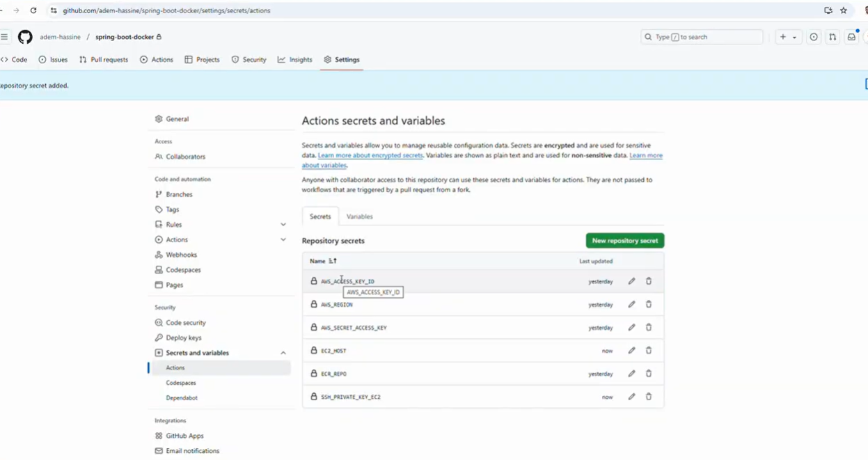Edit the AWS_ACCESS_KEY_ID secret pencil icon
The image size is (868, 460).
tap(631, 281)
